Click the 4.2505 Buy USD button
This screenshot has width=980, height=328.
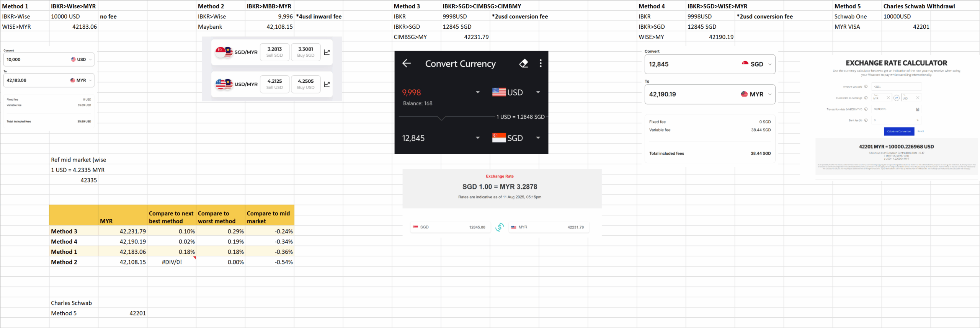(305, 84)
